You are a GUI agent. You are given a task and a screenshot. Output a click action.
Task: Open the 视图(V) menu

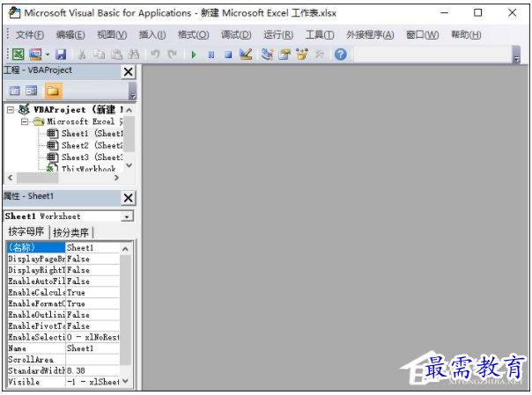112,34
